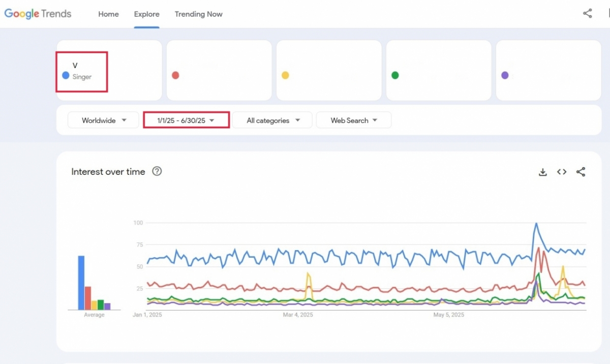Click the share icon in top header
Viewport: 610px width, 364px height.
tap(587, 14)
